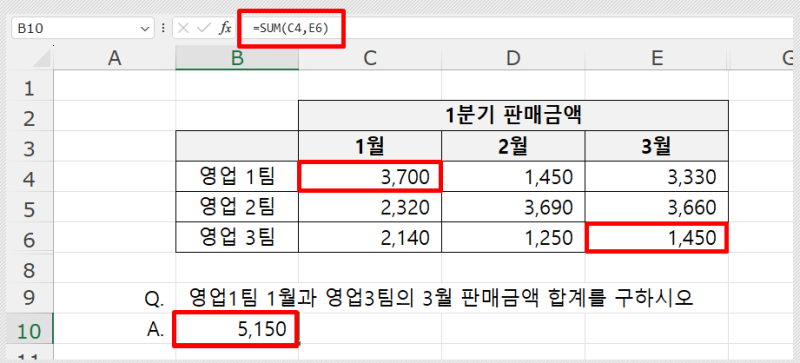The image size is (800, 363).
Task: Click empty cell B3 left of 1월
Action: click(x=237, y=146)
